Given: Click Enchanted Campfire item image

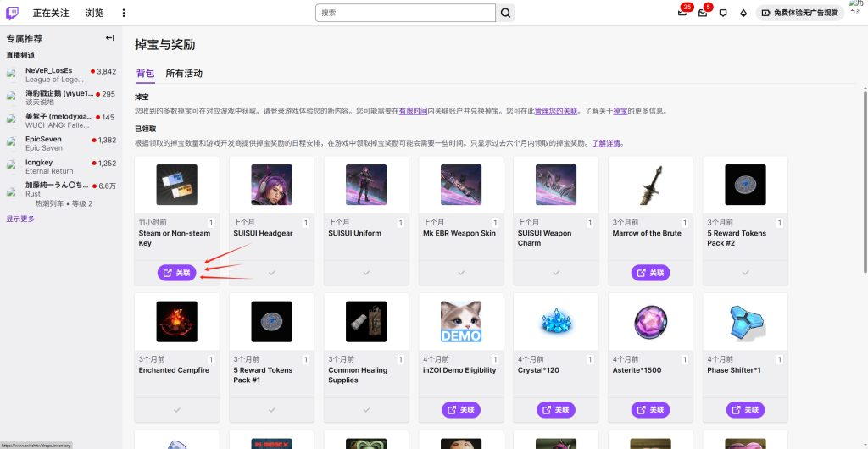Looking at the screenshot, I should coord(176,321).
